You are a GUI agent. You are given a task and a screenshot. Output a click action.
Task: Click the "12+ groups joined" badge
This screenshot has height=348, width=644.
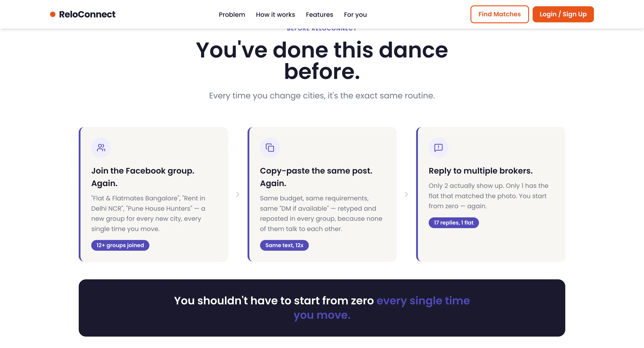120,245
